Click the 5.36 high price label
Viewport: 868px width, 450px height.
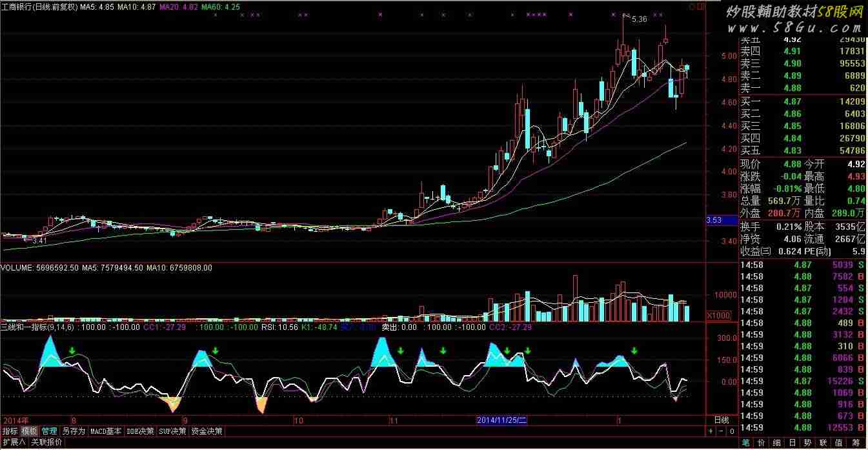(x=639, y=19)
